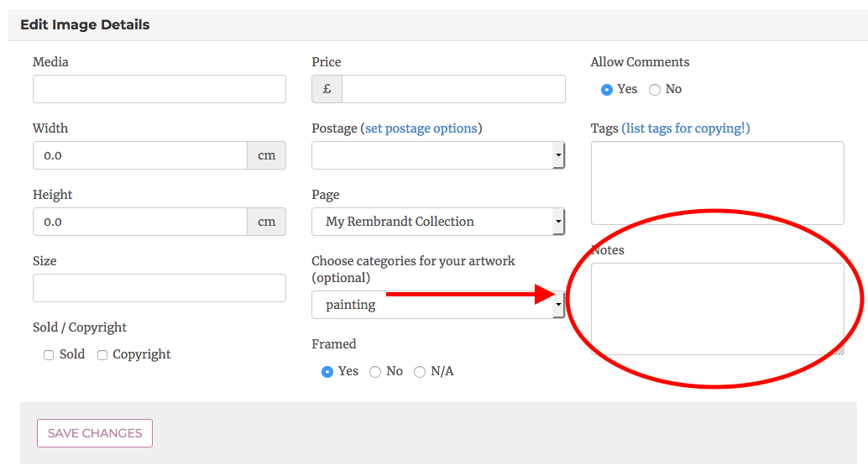Choose N/A for Framed
Viewport: 868px width, 471px height.
420,372
